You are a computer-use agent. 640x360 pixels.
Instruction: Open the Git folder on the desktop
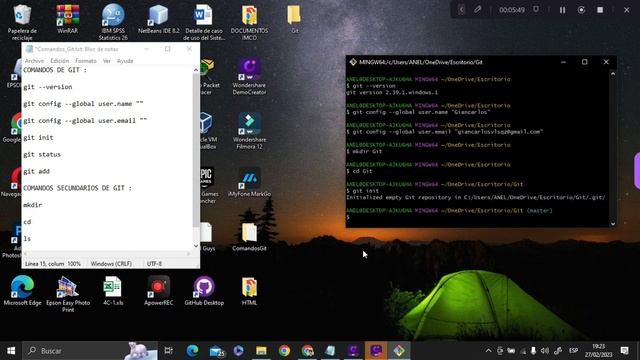pos(294,19)
